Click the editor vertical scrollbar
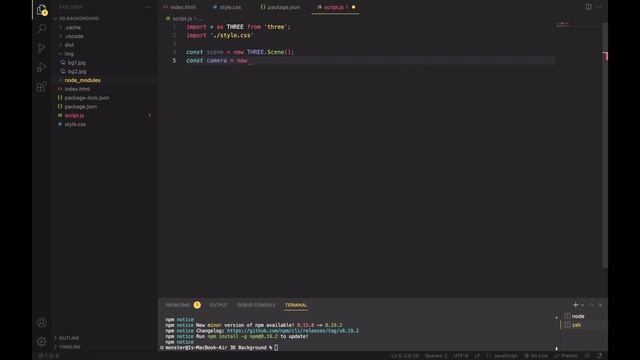This screenshot has width=640, height=360. click(605, 145)
